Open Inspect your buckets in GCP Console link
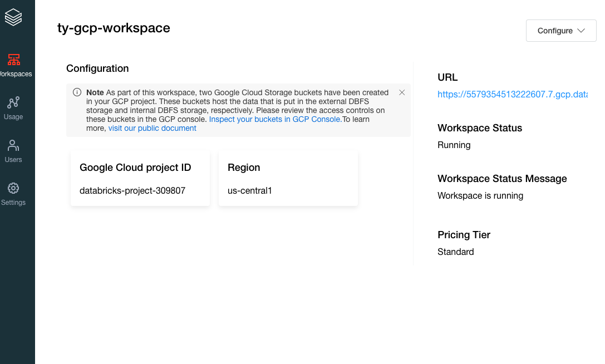The height and width of the screenshot is (364, 605). point(276,119)
